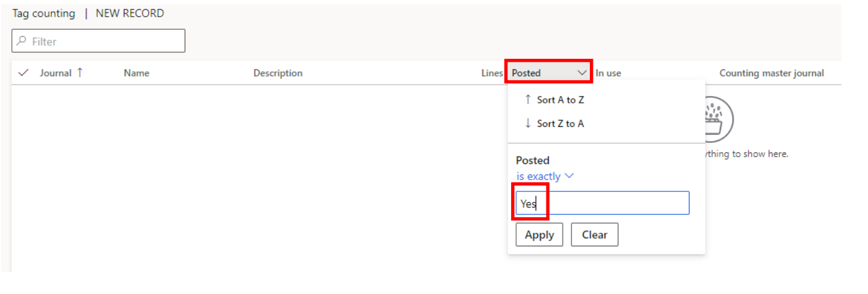868x294 pixels.
Task: Click the ascending sort arrow beside Journal
Action: click(x=80, y=73)
